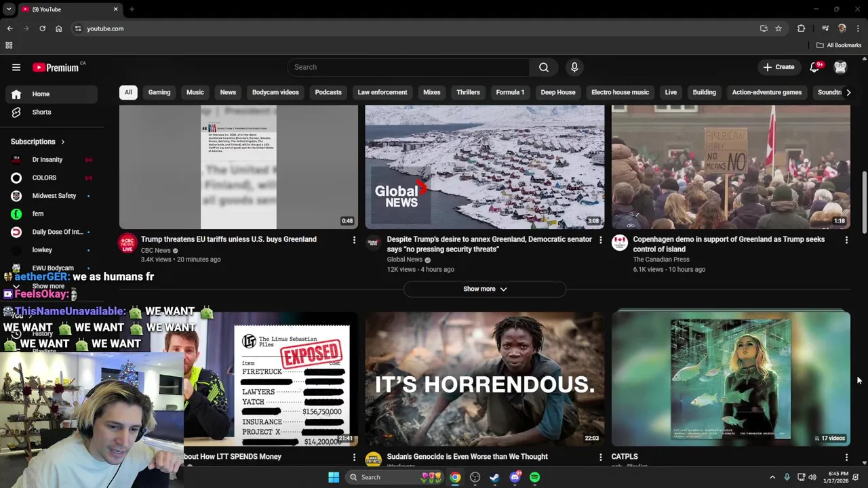Start voice search with microphone icon
The width and height of the screenshot is (868, 488).
click(574, 67)
